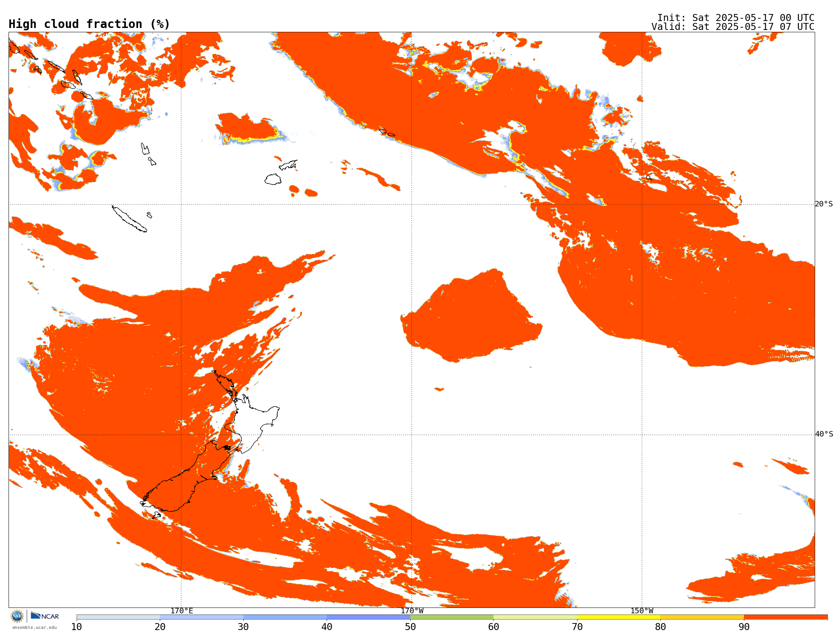Viewport: 840px width, 632px height.
Task: Click the 60–70 pale yellow-green colorbar segment
Action: pos(535,617)
